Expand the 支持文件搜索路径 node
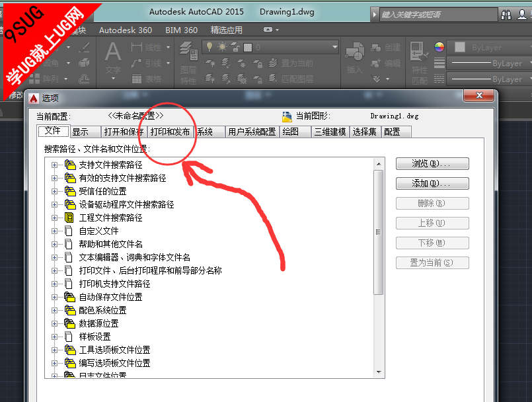Image resolution: width=532 pixels, height=402 pixels. tap(54, 165)
